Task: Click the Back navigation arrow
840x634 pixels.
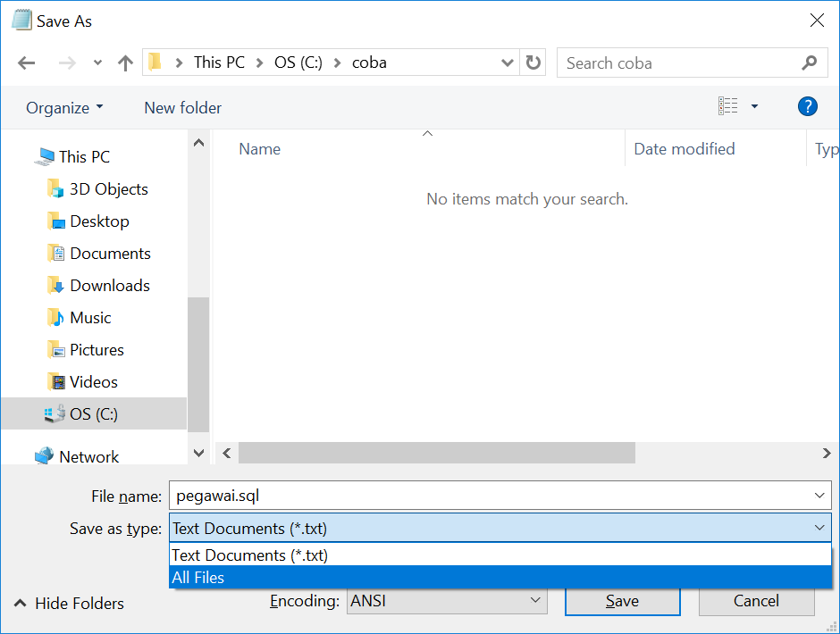Action: click(26, 63)
